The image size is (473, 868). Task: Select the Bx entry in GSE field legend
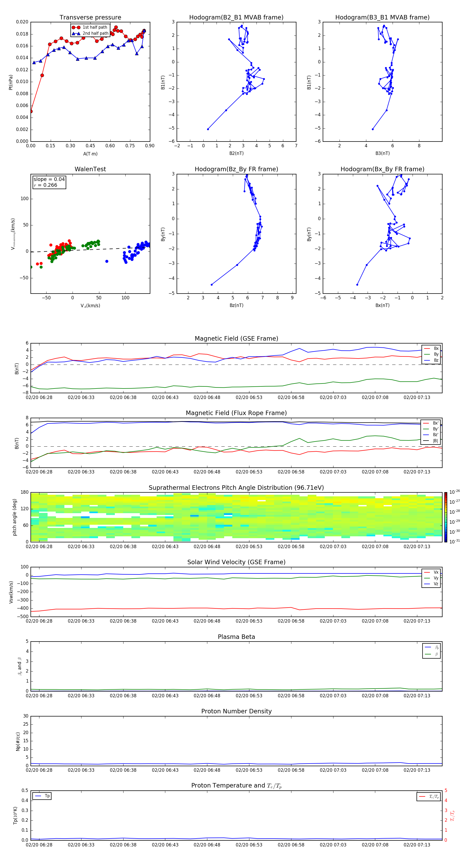431,349
